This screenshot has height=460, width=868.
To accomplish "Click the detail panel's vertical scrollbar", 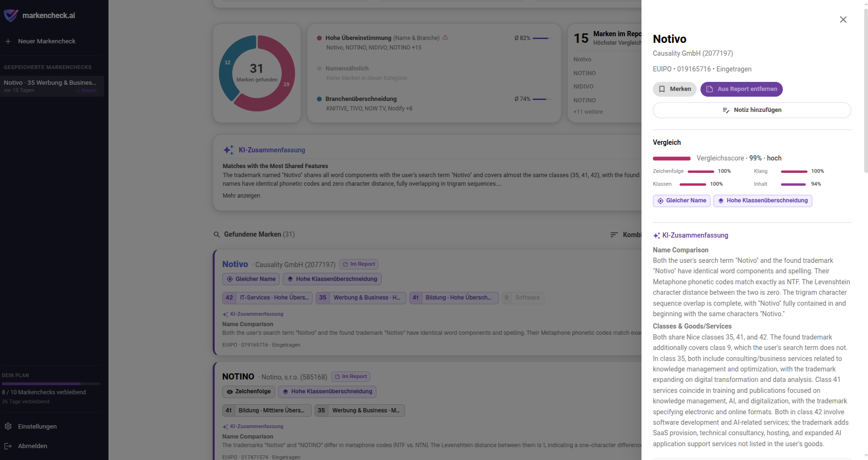I will [866, 90].
